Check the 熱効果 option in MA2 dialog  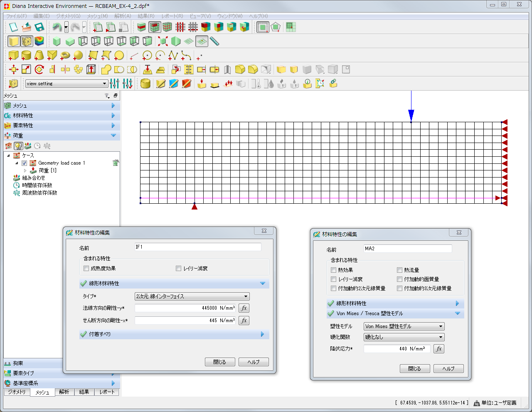[333, 270]
